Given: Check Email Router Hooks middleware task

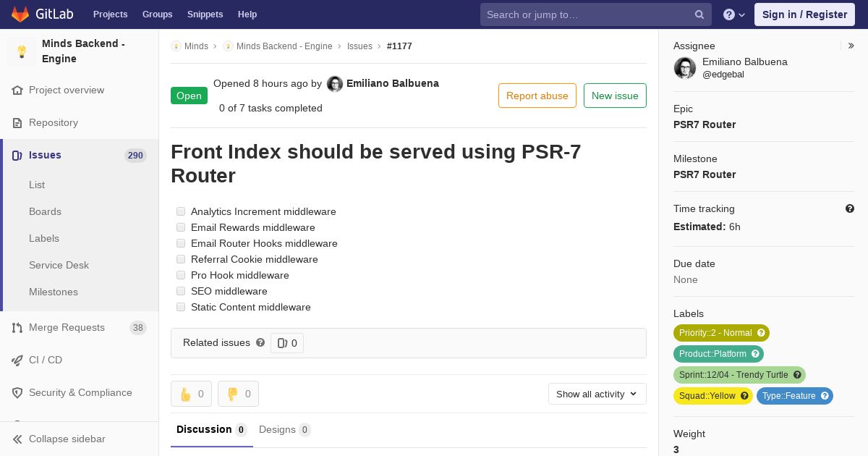Looking at the screenshot, I should tap(181, 243).
